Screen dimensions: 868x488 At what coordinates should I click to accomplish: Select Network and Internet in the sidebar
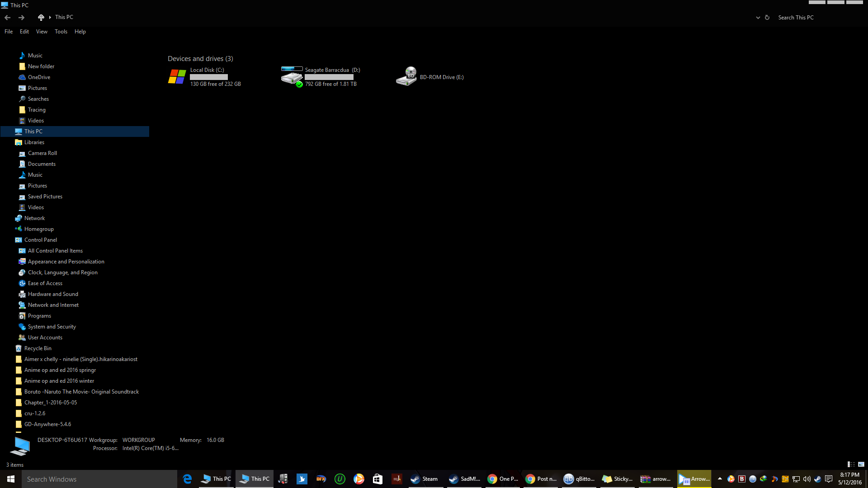53,305
